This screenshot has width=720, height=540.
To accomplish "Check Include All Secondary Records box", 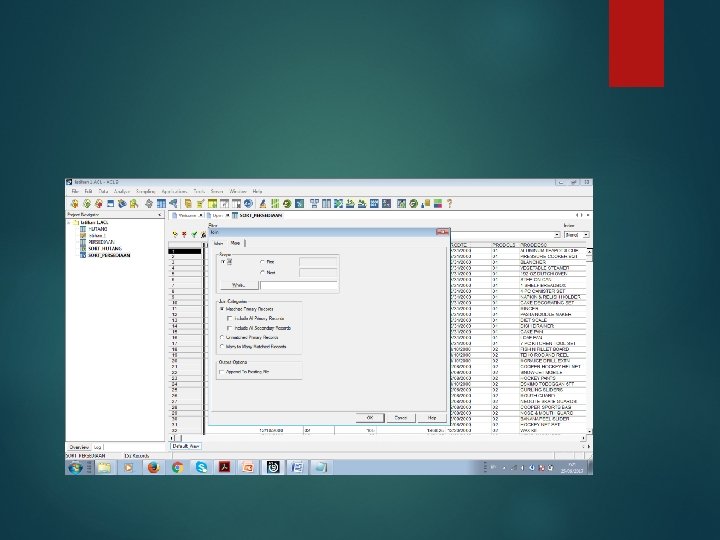I will click(x=230, y=328).
